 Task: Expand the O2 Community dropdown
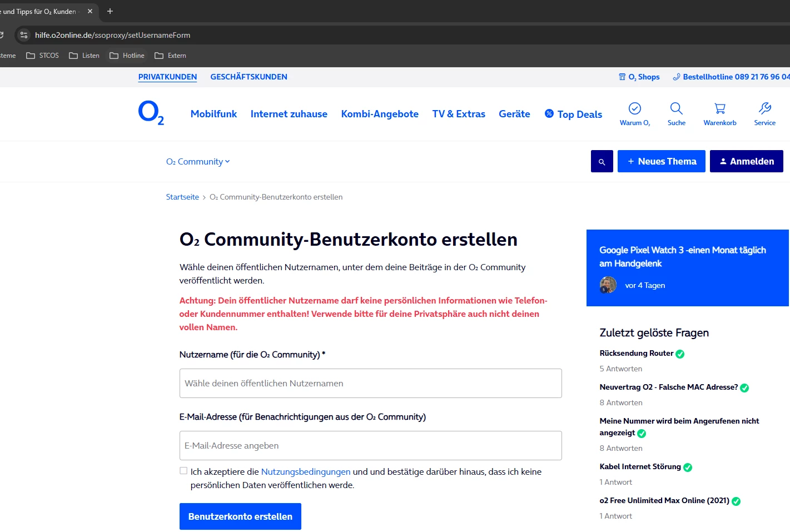coord(198,162)
